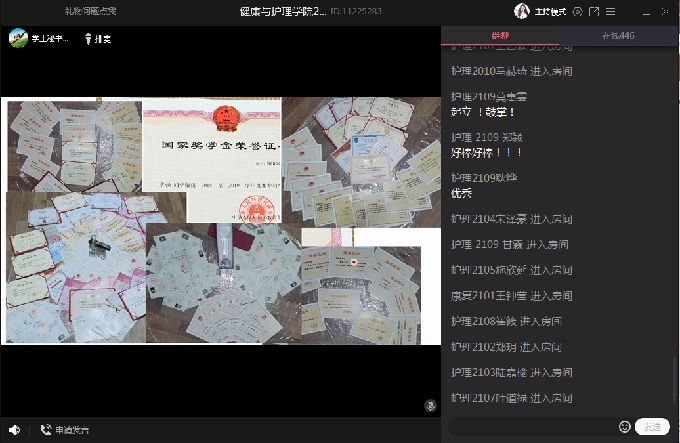
Task: Click the 优秀 chat message
Action: 462,193
